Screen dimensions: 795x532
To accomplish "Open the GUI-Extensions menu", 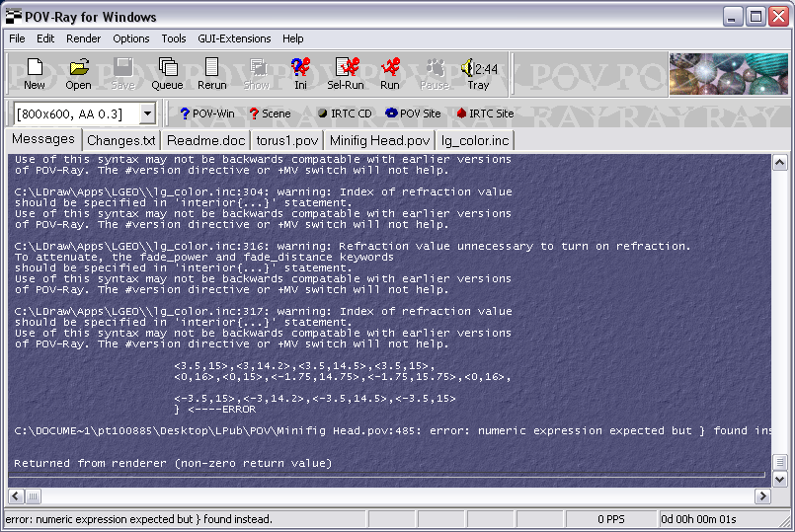I will tap(234, 38).
